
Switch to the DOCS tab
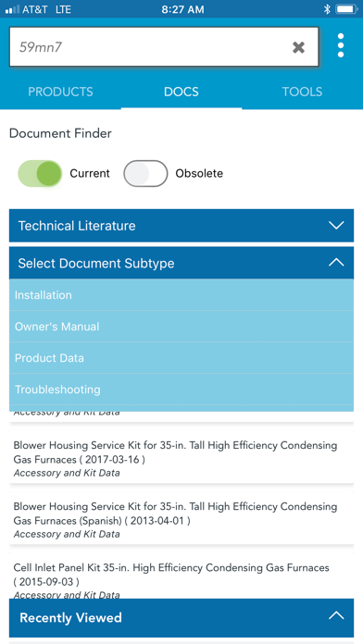click(181, 92)
